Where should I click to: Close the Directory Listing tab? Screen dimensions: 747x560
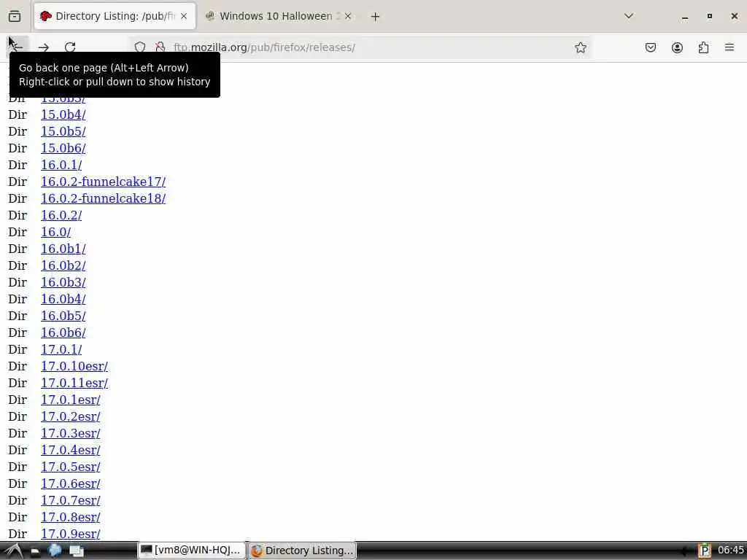coord(184,16)
